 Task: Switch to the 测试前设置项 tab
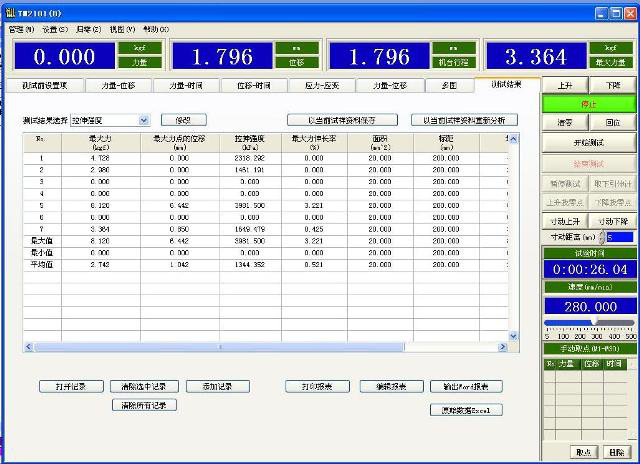[45, 86]
